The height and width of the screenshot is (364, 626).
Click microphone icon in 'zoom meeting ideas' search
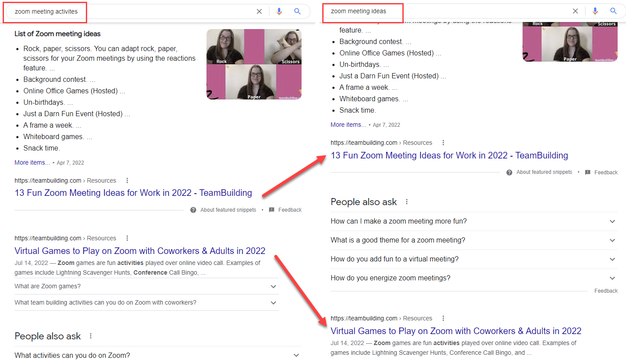click(595, 11)
